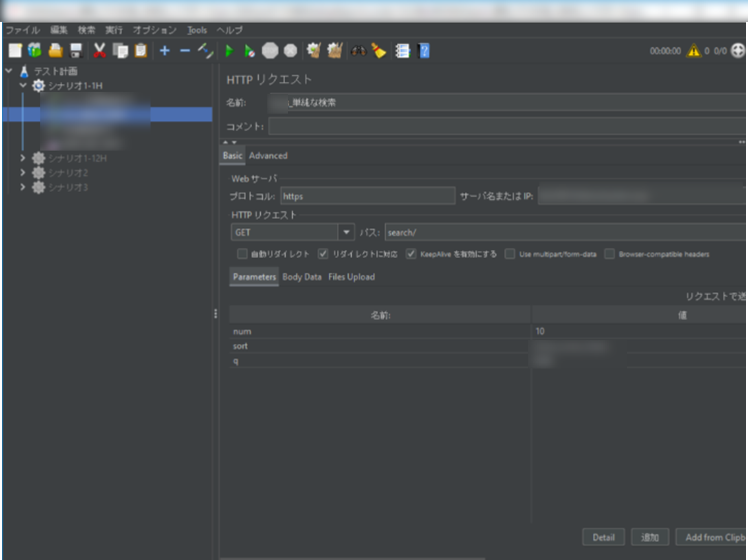Open the Tools menu
Screen dimensions: 748x560
click(x=197, y=30)
